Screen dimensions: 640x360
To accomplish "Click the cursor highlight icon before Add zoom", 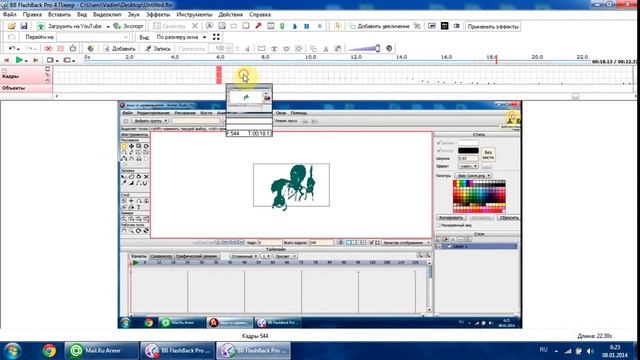I will tap(338, 26).
